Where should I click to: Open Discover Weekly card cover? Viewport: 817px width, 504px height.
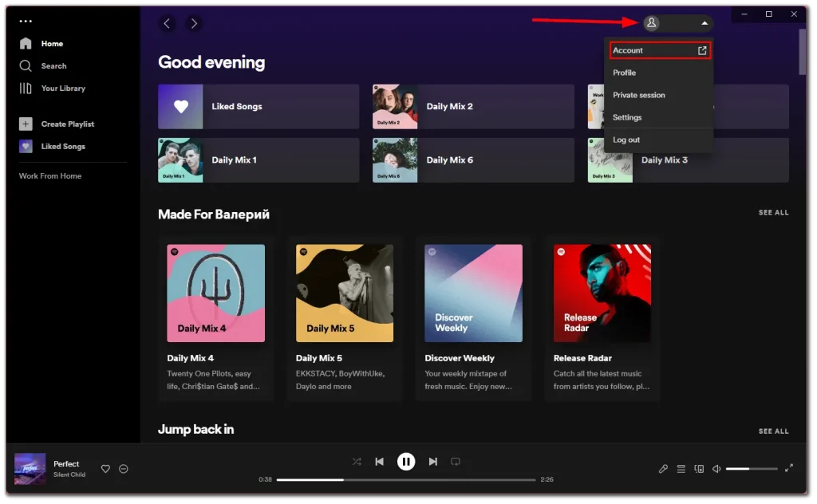(x=473, y=293)
